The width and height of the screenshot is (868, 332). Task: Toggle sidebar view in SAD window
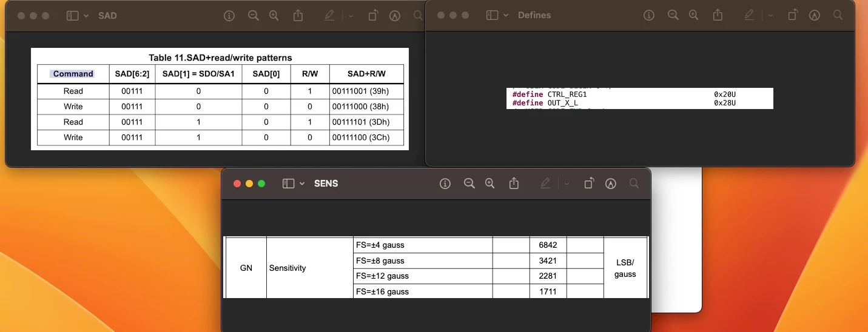(72, 16)
